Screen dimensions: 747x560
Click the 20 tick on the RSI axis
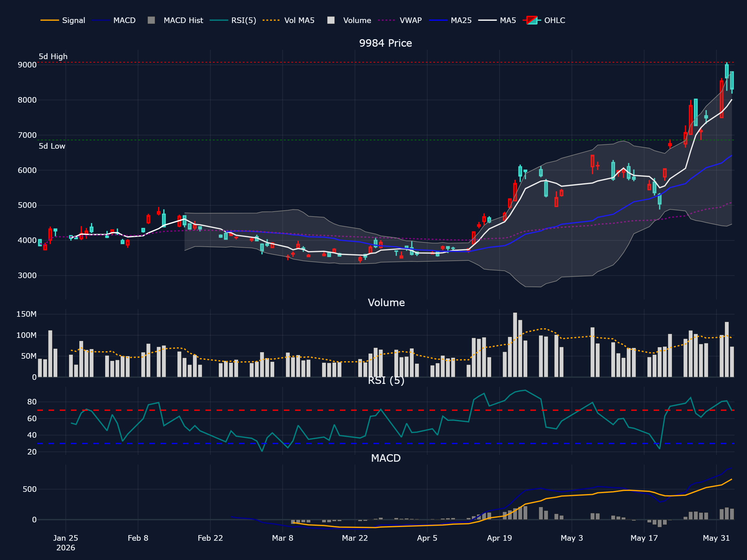click(32, 452)
